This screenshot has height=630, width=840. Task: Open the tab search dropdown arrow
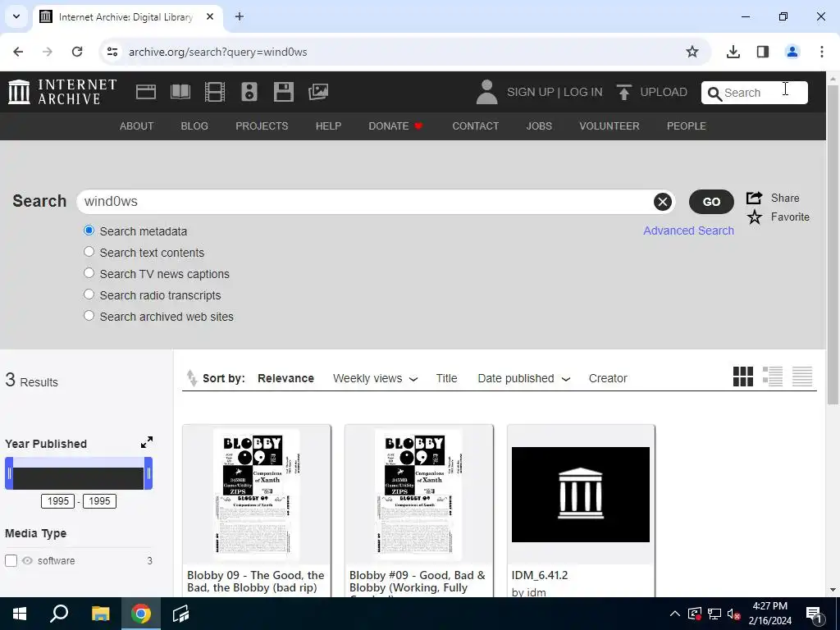[16, 16]
